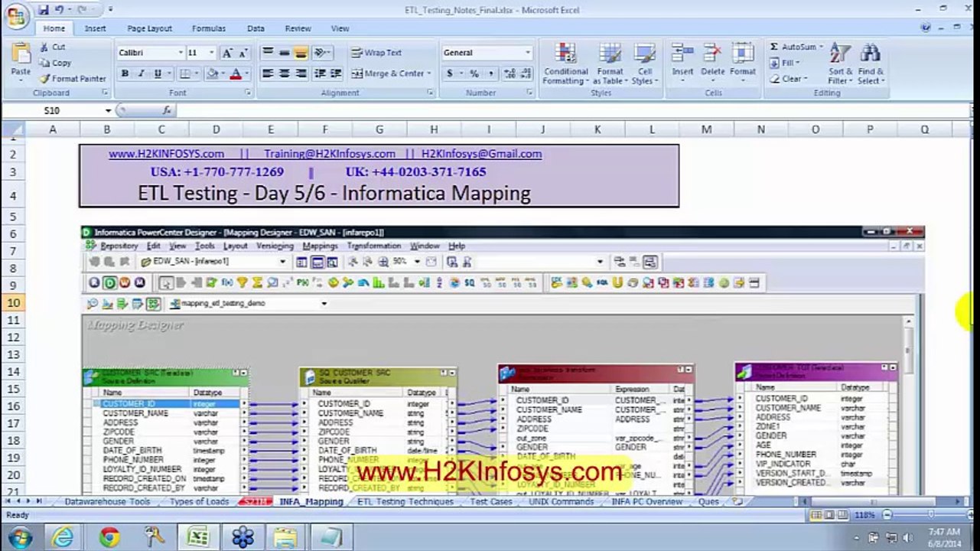Viewport: 980px width, 551px height.
Task: Increase the cell indent
Action: (337, 73)
